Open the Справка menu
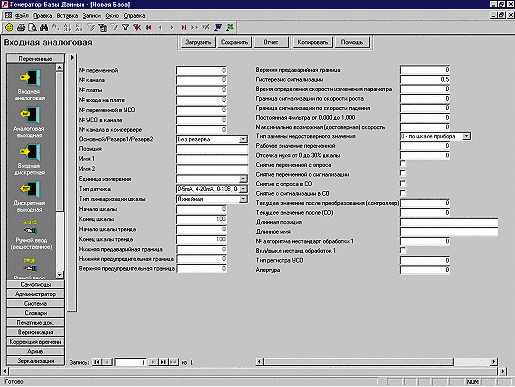 (134, 15)
